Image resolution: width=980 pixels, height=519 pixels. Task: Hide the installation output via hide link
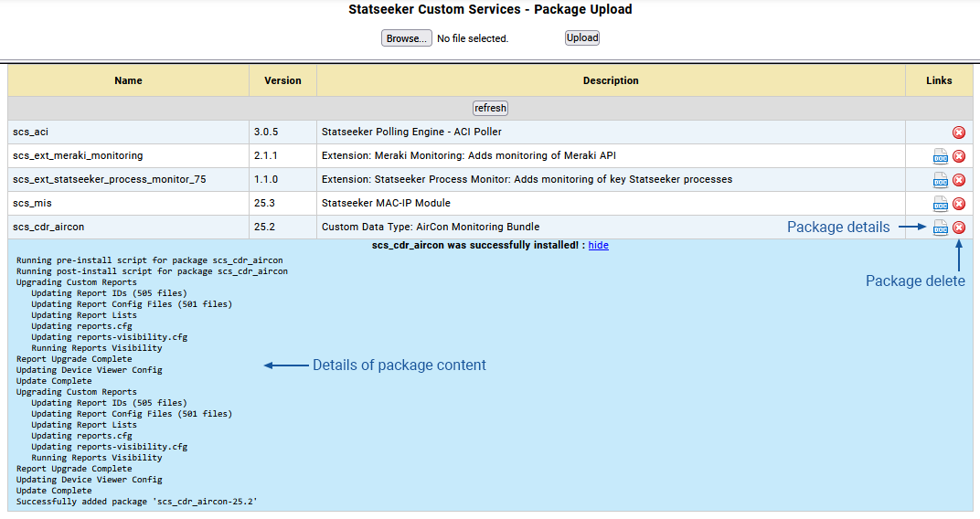pyautogui.click(x=598, y=245)
